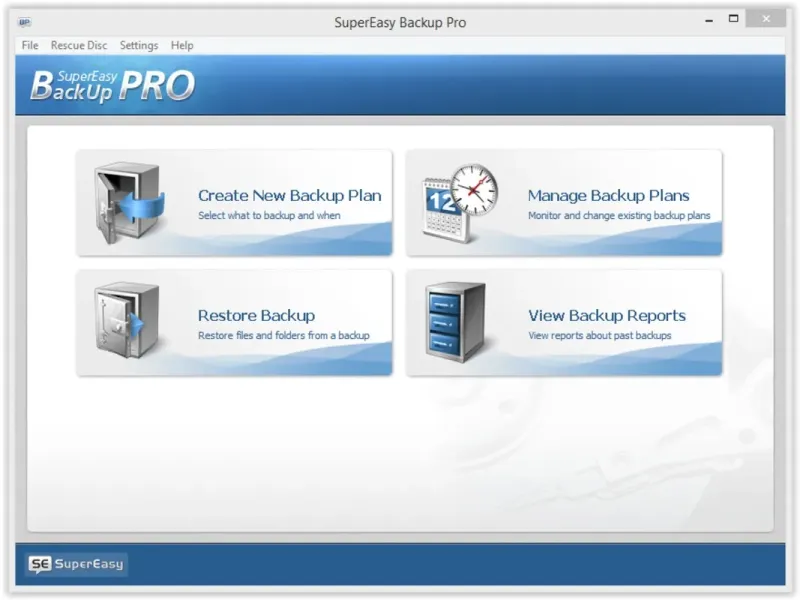The height and width of the screenshot is (600, 800).
Task: Click 'Restore files and folders from a backup' text
Action: pos(284,335)
